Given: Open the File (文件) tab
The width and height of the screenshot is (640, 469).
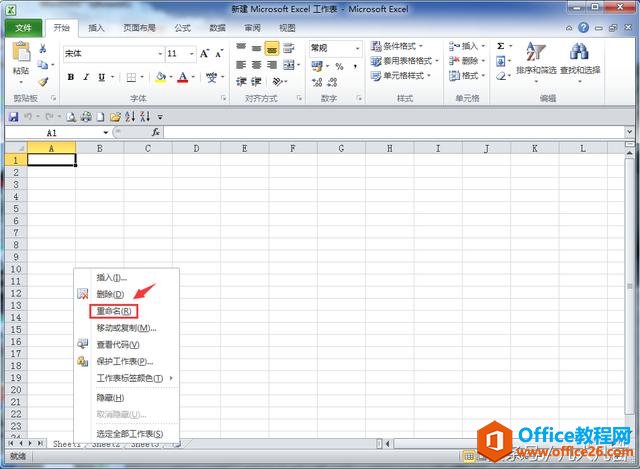Looking at the screenshot, I should click(23, 28).
